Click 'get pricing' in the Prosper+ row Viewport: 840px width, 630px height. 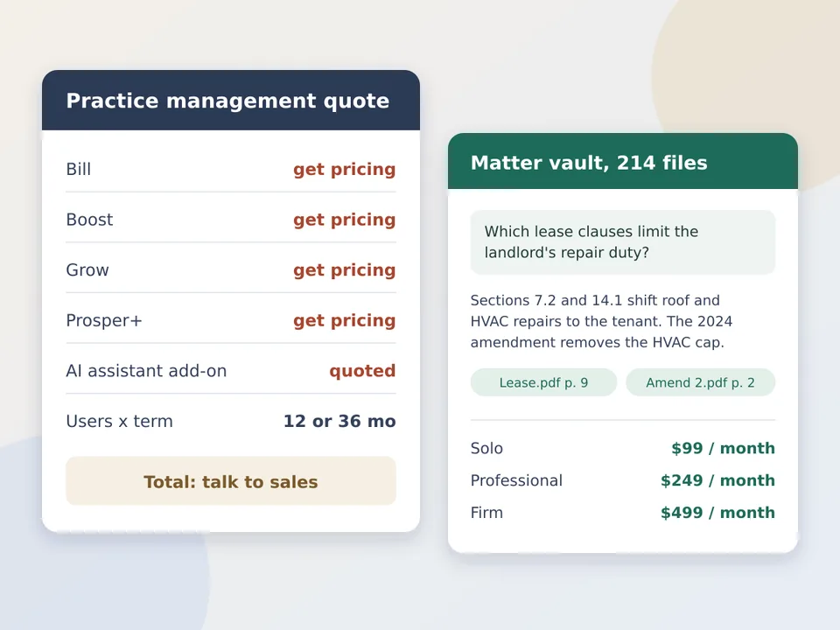(344, 320)
